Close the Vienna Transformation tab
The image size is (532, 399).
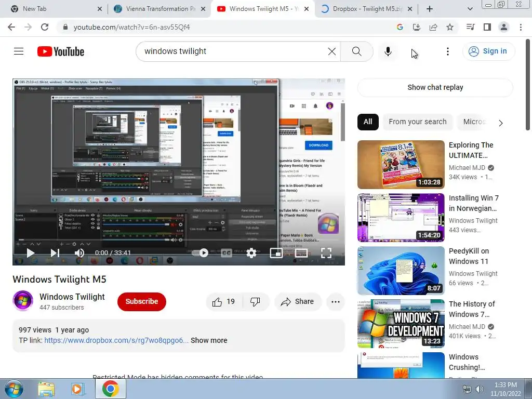[x=203, y=9]
